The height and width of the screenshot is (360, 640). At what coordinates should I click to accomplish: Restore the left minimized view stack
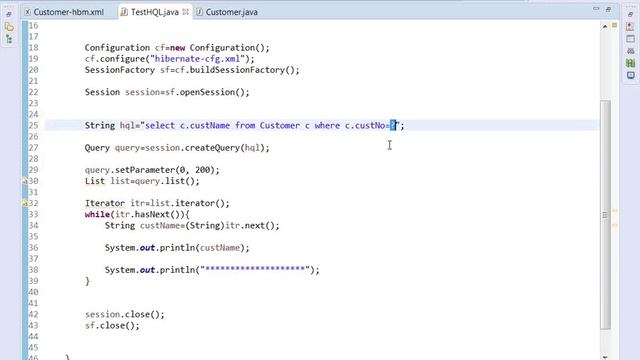9,14
